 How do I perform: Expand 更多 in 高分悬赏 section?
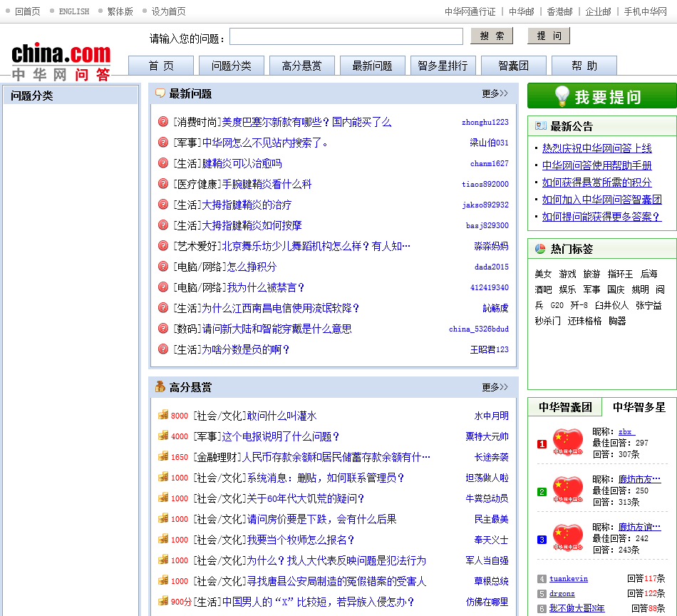[495, 387]
